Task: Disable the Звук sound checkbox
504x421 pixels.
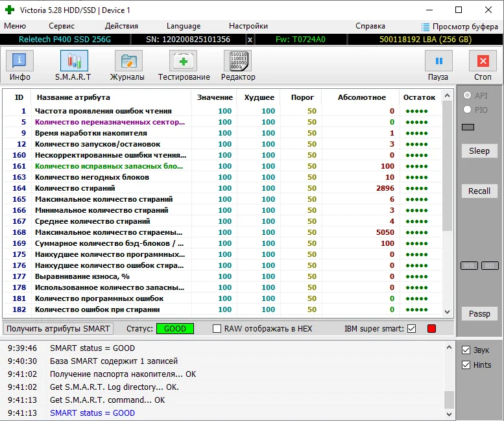Action: [x=466, y=350]
